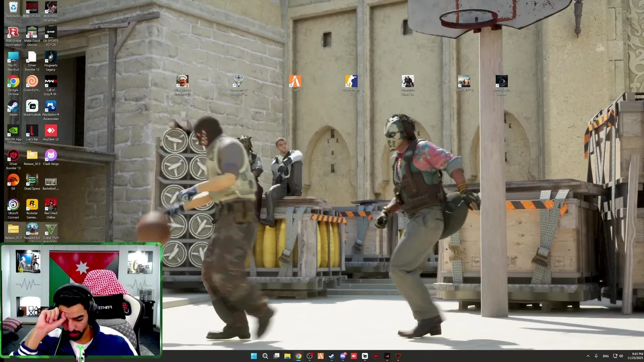Open the network tray icon
644x362 pixels.
point(615,356)
